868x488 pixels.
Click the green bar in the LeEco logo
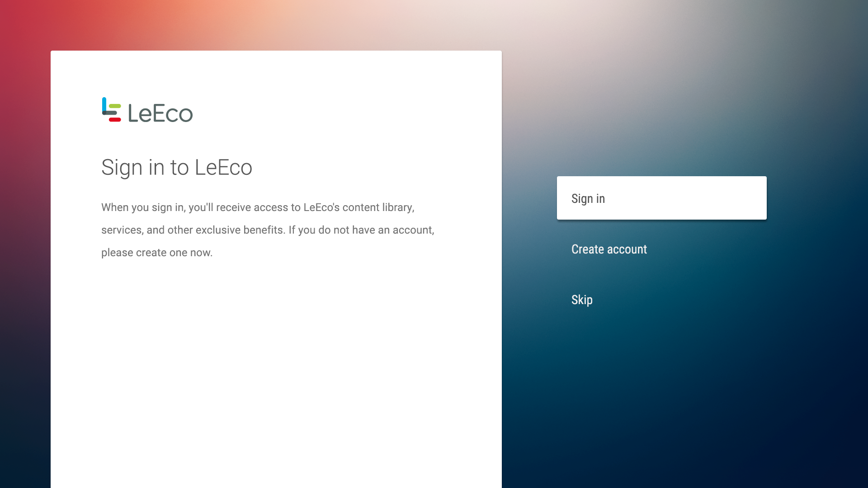(x=115, y=106)
